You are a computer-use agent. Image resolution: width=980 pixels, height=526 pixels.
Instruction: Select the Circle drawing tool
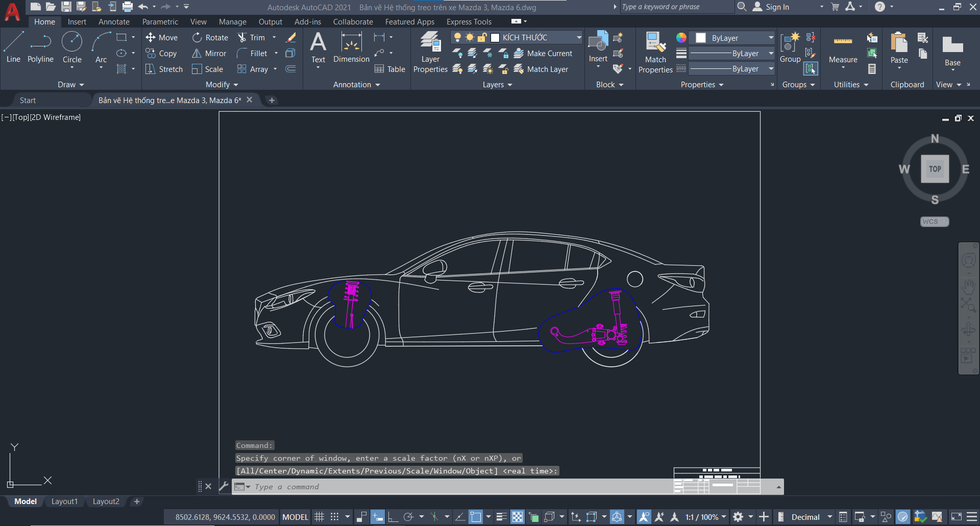[x=72, y=47]
